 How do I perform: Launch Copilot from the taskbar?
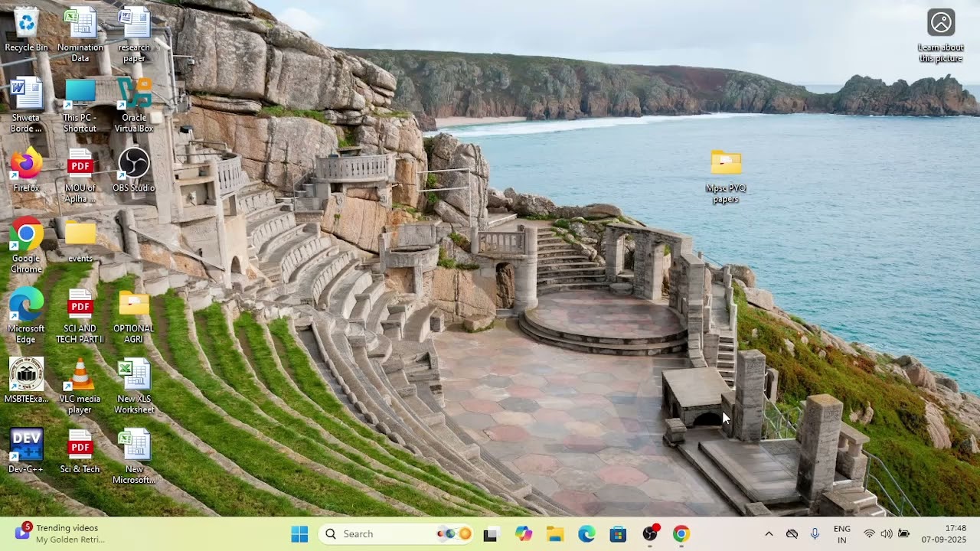(x=523, y=534)
